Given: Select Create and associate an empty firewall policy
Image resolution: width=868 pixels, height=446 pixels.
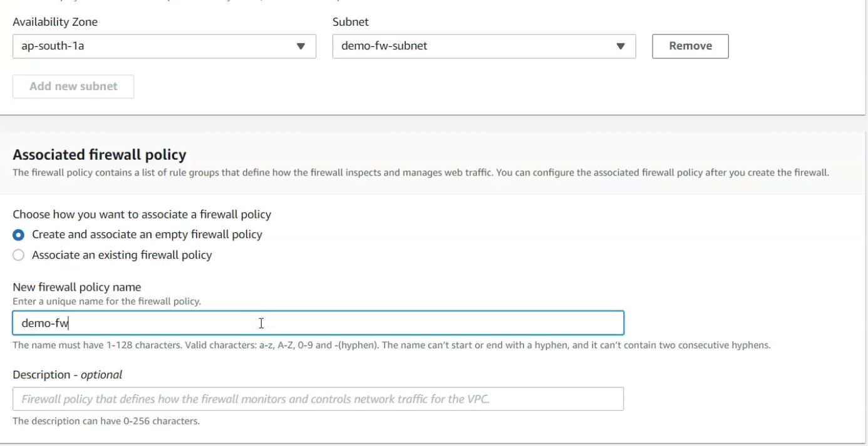Looking at the screenshot, I should point(19,235).
